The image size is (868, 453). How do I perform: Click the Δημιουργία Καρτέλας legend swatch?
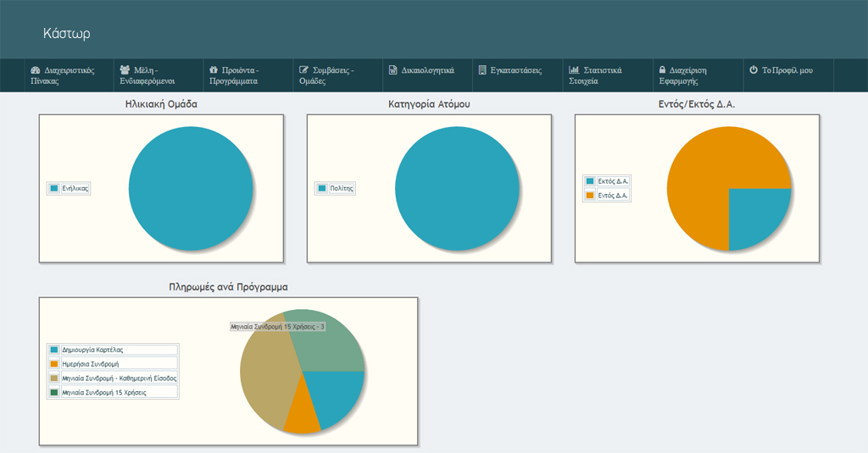(54, 349)
